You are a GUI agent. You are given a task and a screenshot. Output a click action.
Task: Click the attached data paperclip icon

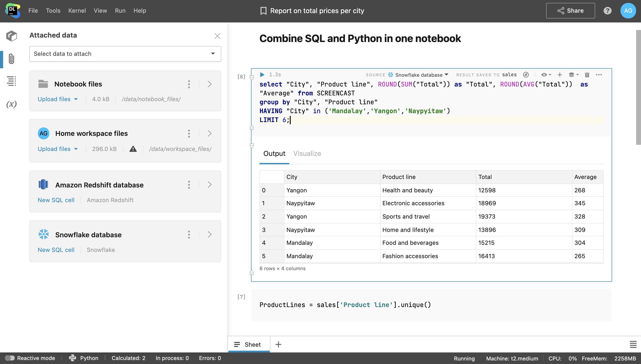(x=11, y=59)
